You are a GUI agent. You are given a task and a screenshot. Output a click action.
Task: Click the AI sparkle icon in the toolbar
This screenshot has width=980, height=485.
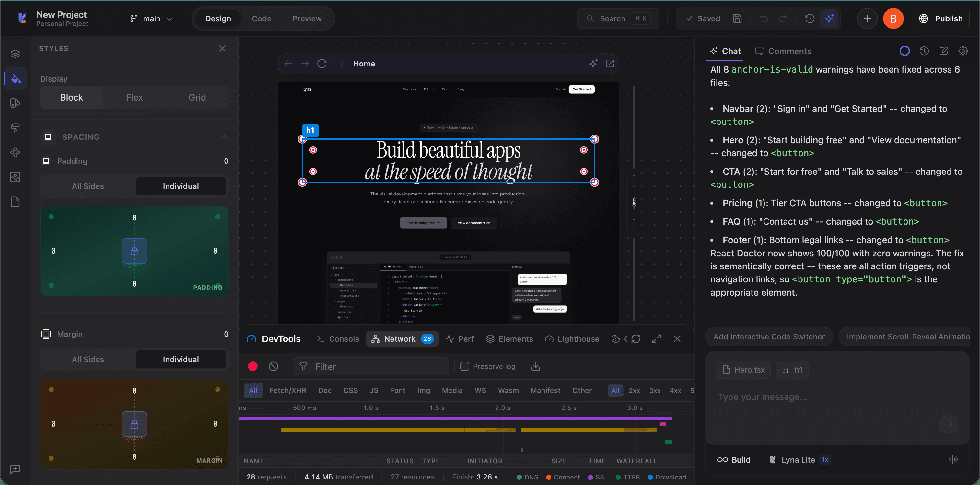829,18
